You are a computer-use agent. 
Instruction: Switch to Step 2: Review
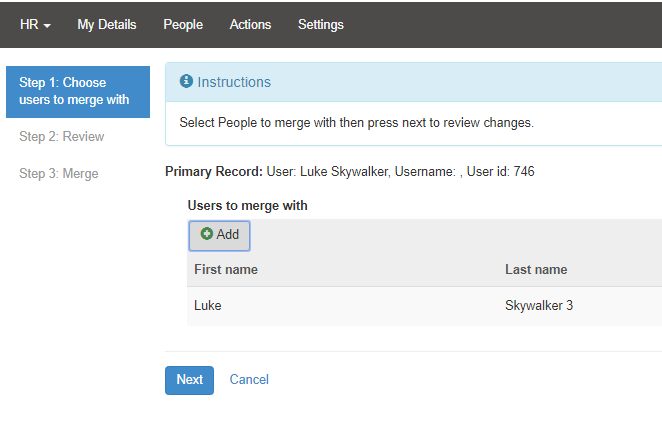[x=61, y=137]
